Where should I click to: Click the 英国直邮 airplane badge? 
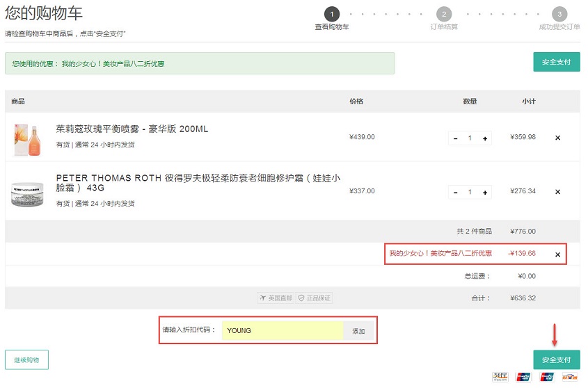point(276,298)
